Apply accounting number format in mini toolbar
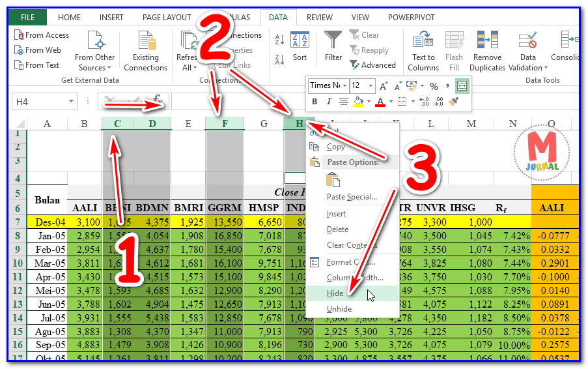 412,86
